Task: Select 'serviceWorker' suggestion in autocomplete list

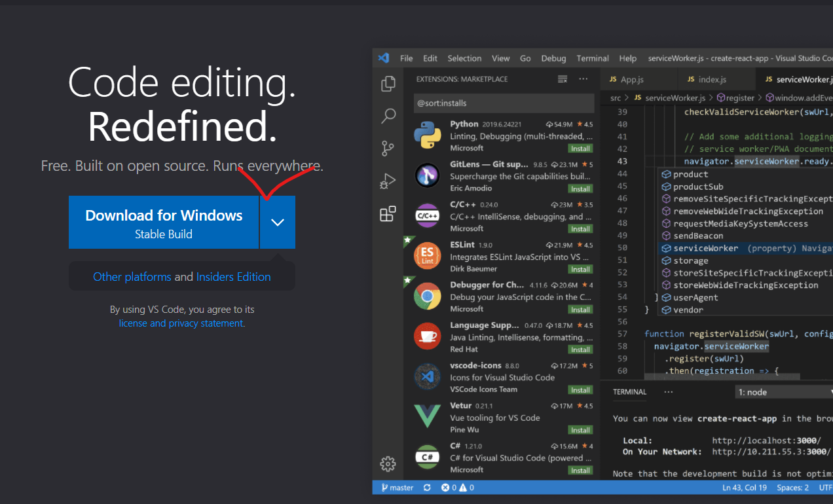Action: pyautogui.click(x=745, y=248)
